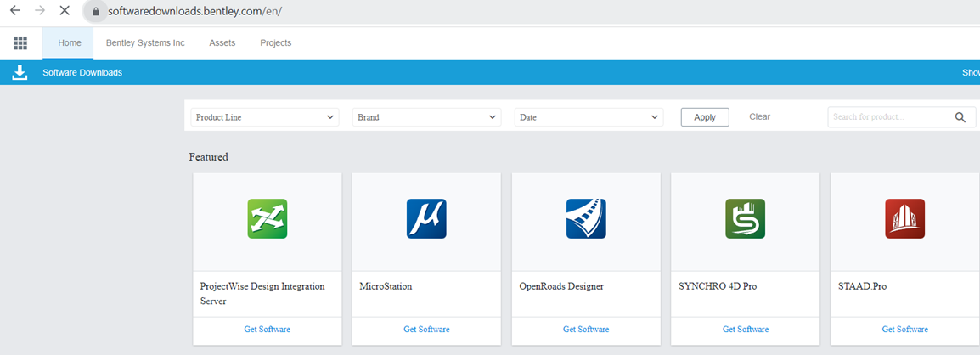This screenshot has width=980, height=355.
Task: Click the padlock site info icon
Action: (x=96, y=11)
